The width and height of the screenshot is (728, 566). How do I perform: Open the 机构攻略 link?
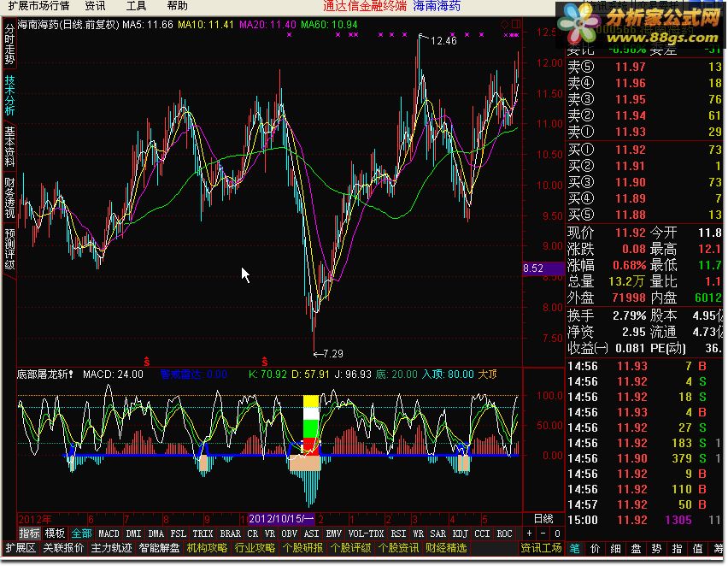(x=207, y=548)
